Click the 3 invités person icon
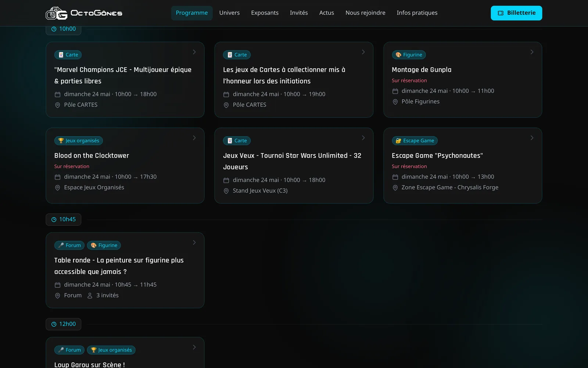This screenshot has height=368, width=588. (x=90, y=296)
